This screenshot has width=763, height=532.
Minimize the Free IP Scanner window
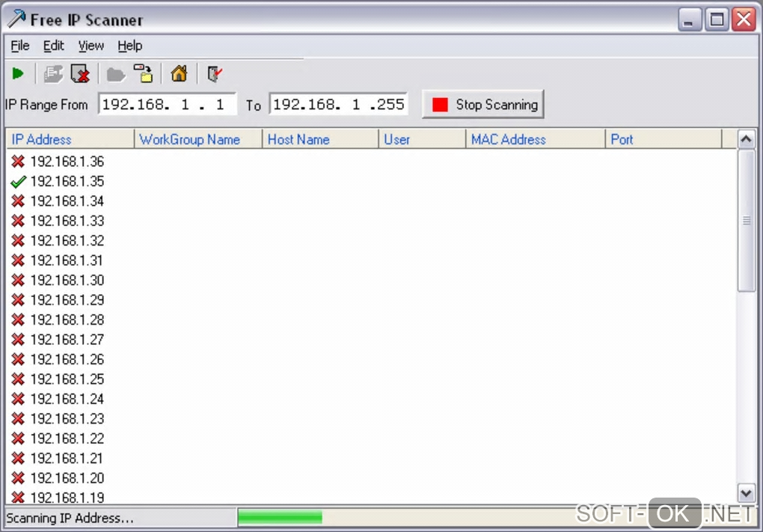point(690,20)
